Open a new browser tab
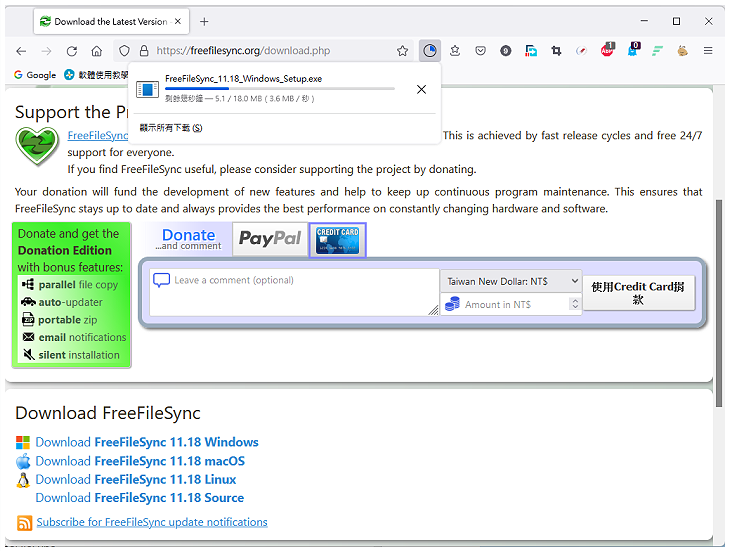This screenshot has width=735, height=551. [204, 22]
